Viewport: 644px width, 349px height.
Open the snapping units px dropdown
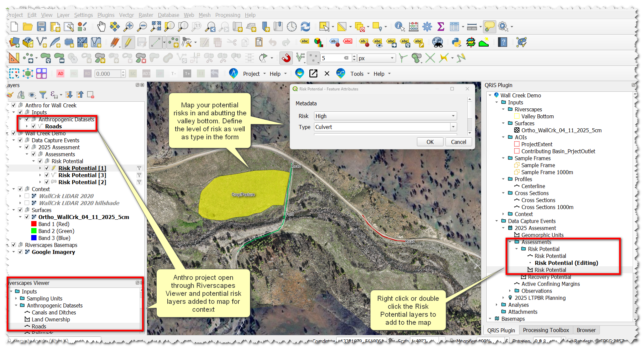click(x=376, y=58)
